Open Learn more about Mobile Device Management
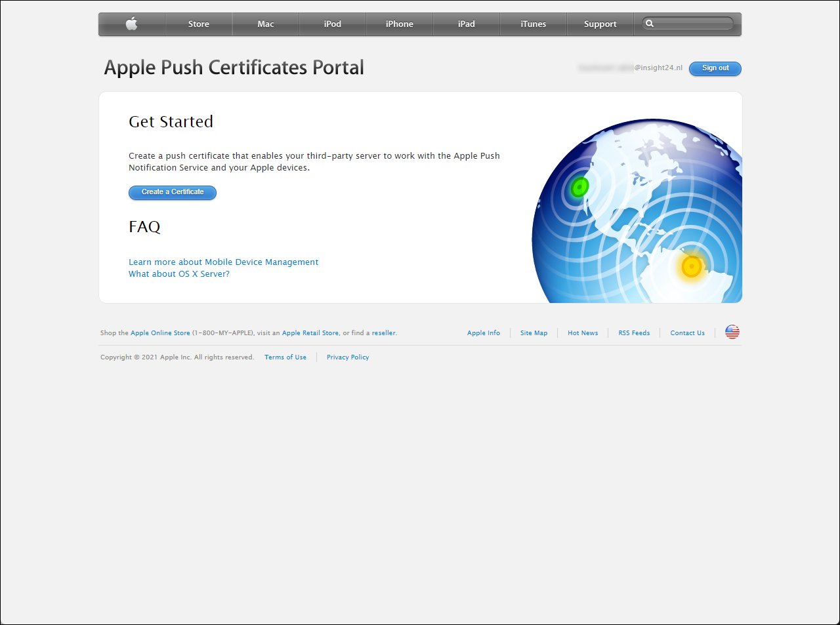Viewport: 840px width, 625px height. click(x=224, y=262)
